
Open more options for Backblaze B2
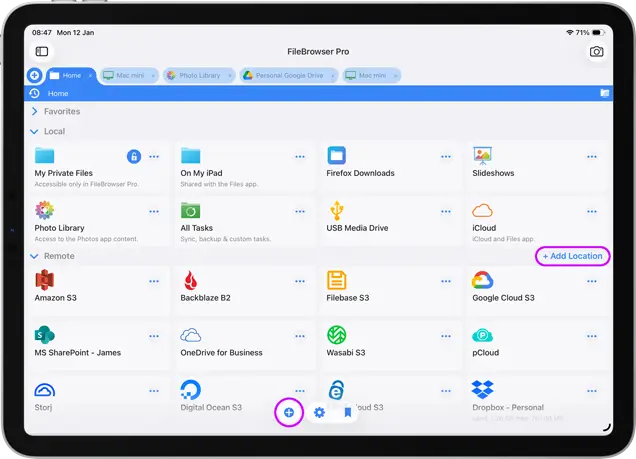click(300, 281)
